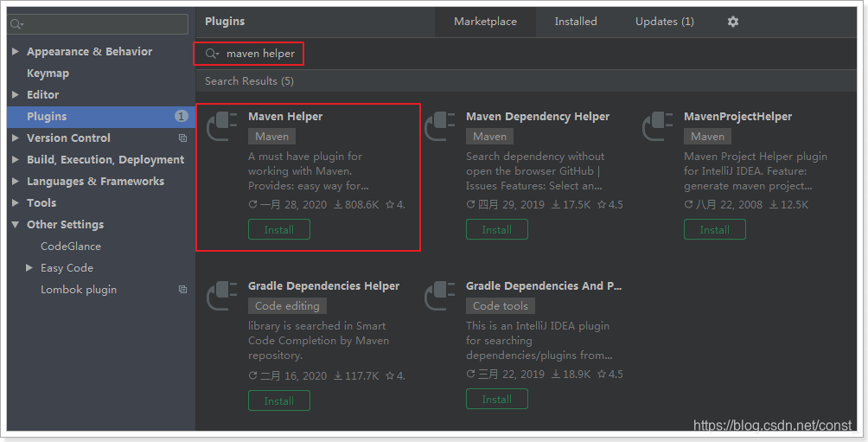This screenshot has width=868, height=442.
Task: Click the Maven Helper plugin title
Action: tap(285, 117)
